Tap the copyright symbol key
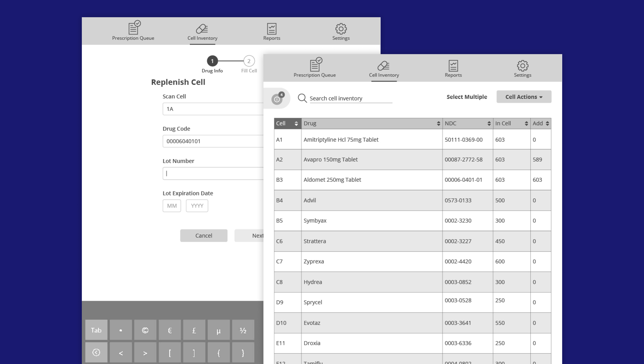 [145, 330]
